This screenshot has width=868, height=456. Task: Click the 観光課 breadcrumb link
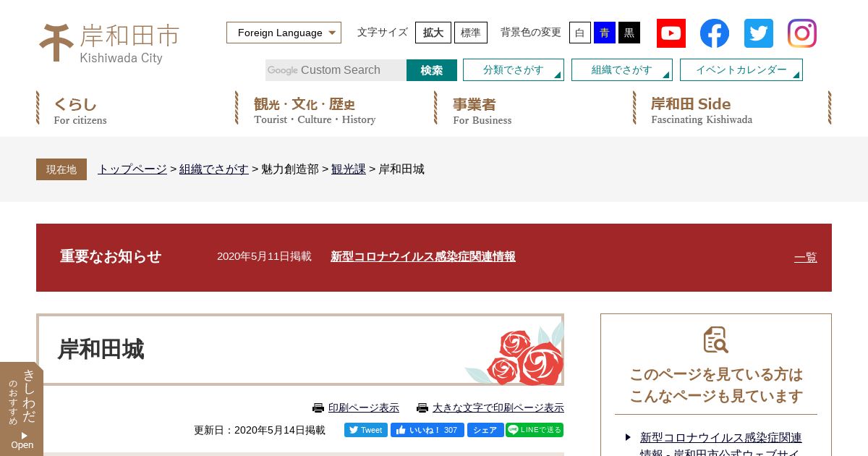349,169
